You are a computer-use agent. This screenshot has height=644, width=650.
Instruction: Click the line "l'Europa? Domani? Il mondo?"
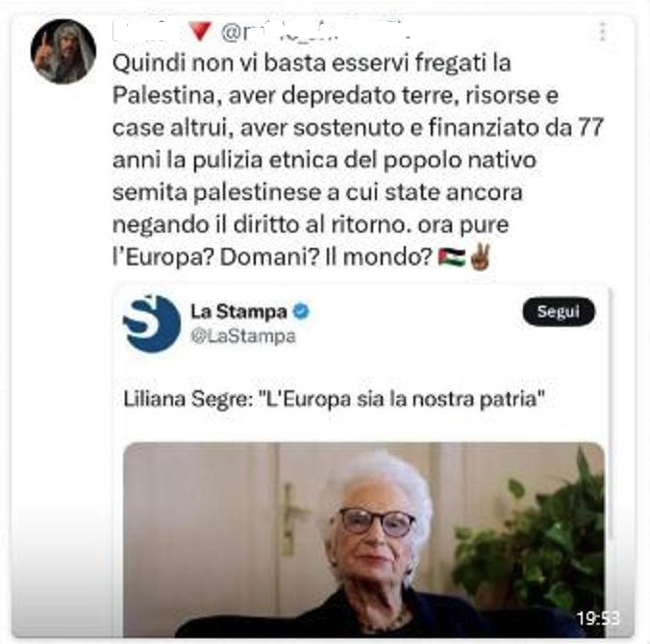tap(272, 258)
